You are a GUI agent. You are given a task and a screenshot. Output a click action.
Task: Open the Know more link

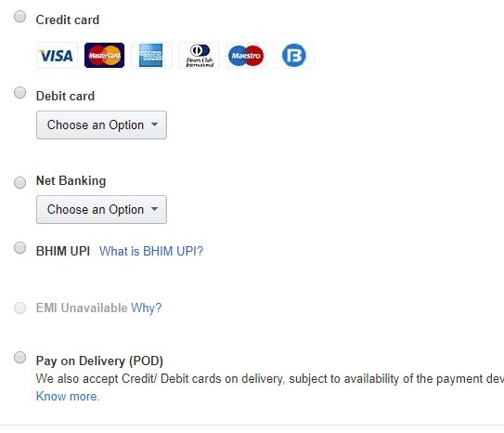click(68, 397)
